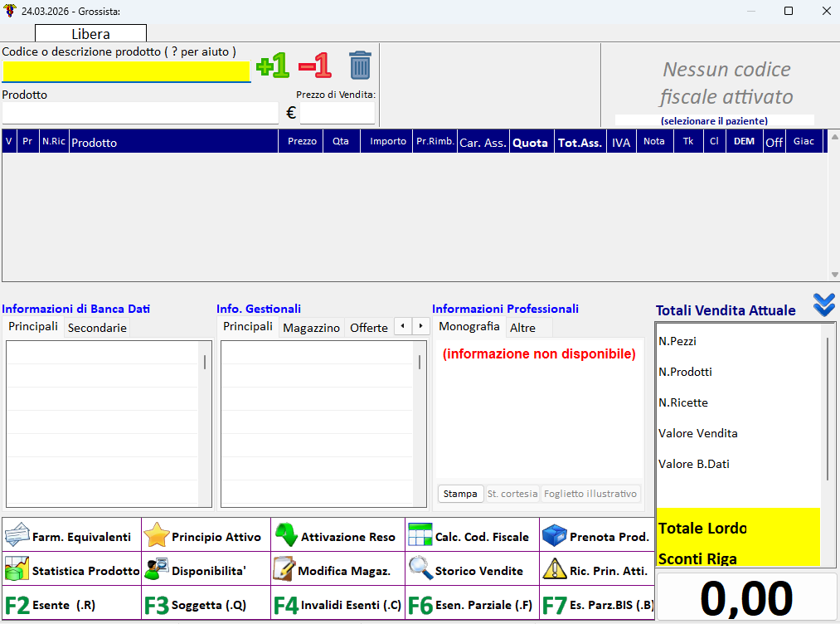Open Modifica Magaz. editor
The width and height of the screenshot is (840, 624).
tap(338, 569)
